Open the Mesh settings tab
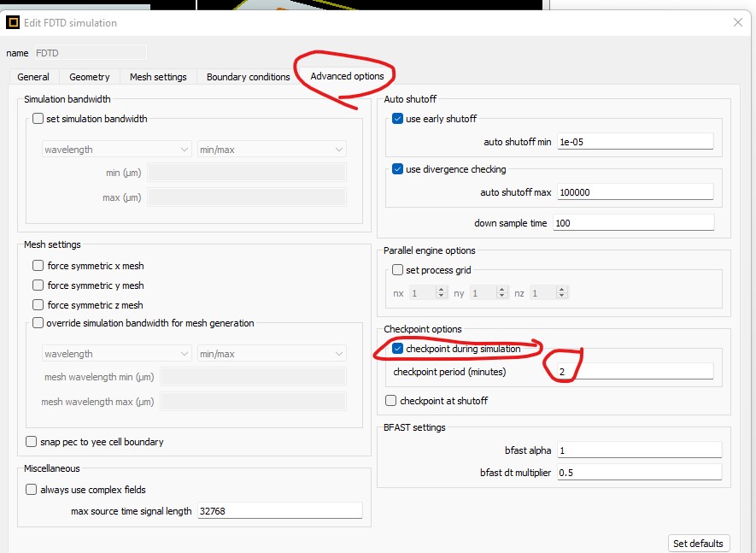This screenshot has height=553, width=756. pos(158,77)
